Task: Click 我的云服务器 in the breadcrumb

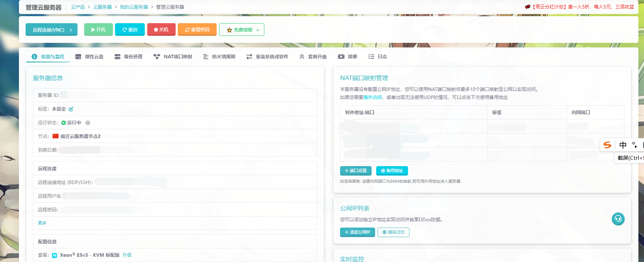Action: click(134, 7)
